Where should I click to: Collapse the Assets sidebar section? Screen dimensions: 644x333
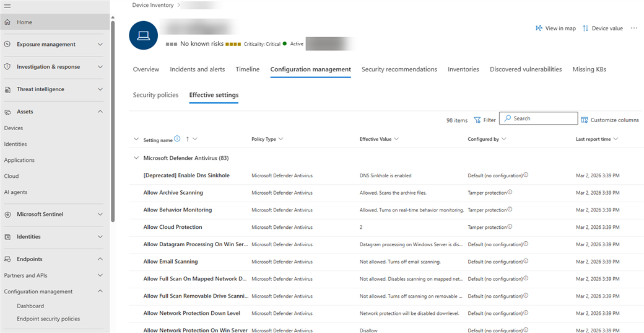[x=100, y=112]
